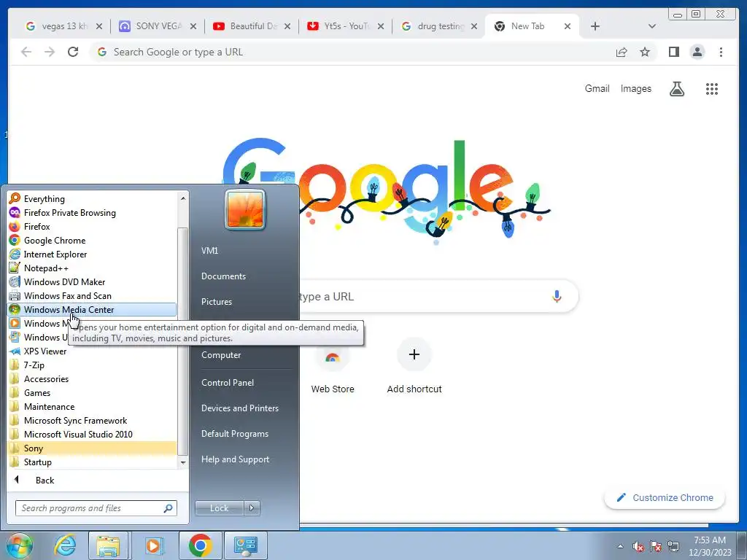Image resolution: width=747 pixels, height=560 pixels.
Task: Expand the Startup folder
Action: click(92, 462)
